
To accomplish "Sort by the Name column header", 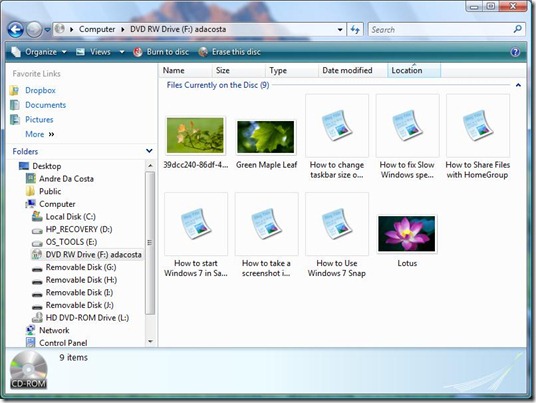I will (186, 70).
